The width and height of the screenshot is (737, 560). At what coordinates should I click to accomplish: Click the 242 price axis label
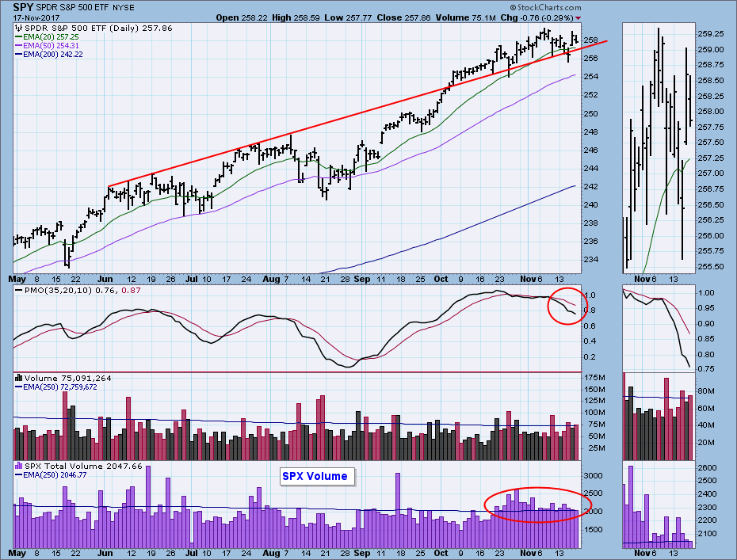[591, 186]
